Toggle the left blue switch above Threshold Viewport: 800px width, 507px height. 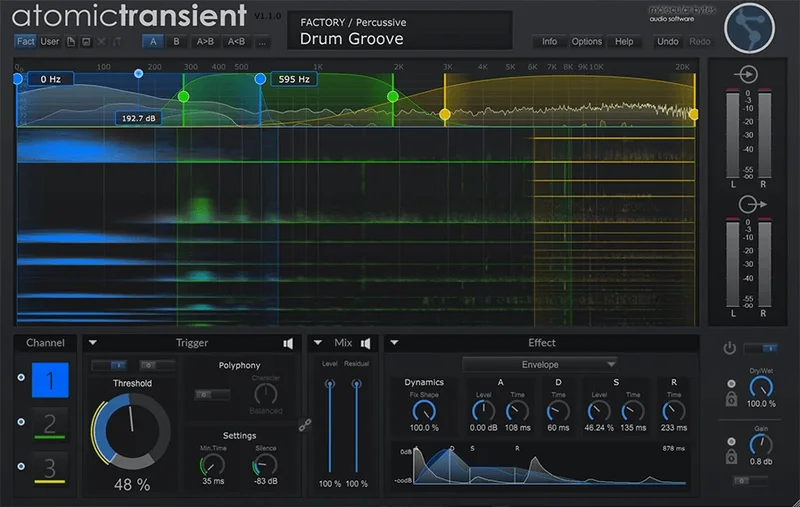(108, 365)
